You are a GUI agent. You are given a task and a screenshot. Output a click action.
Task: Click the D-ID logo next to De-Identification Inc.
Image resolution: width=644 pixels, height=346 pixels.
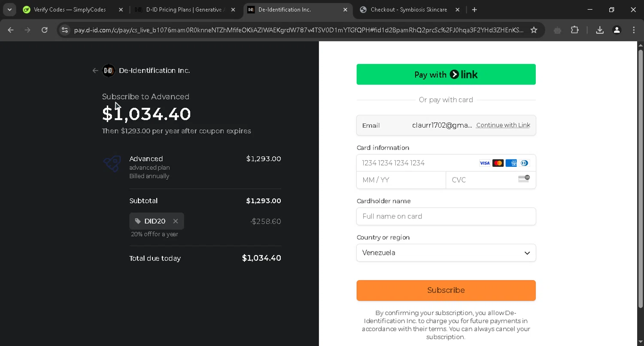[109, 70]
